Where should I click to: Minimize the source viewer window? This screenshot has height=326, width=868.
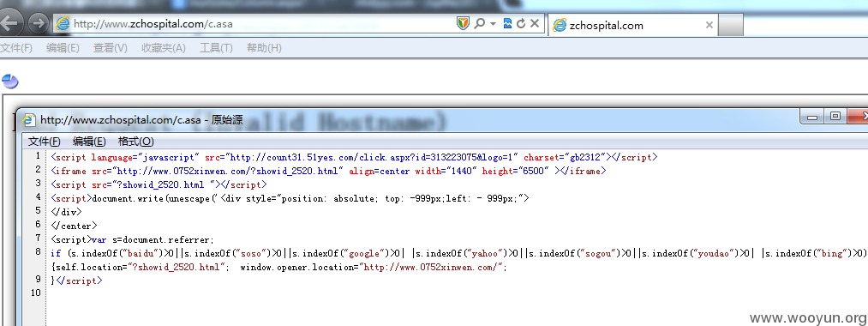[812, 117]
